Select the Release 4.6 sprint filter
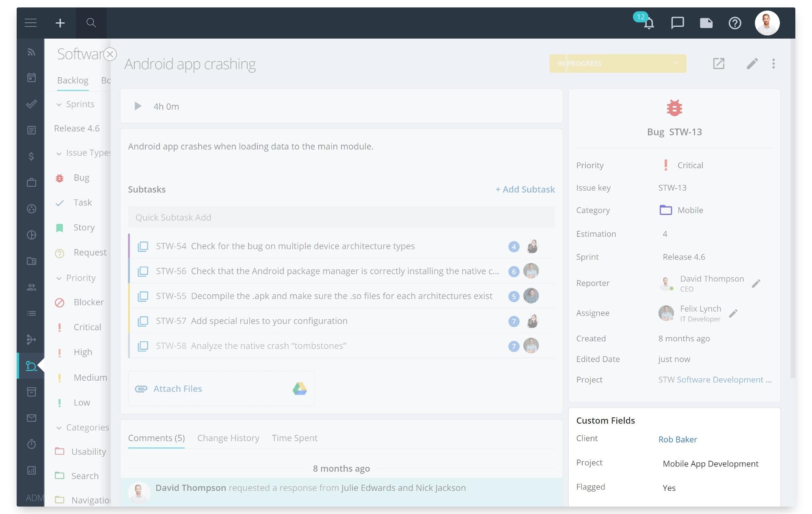 (77, 128)
